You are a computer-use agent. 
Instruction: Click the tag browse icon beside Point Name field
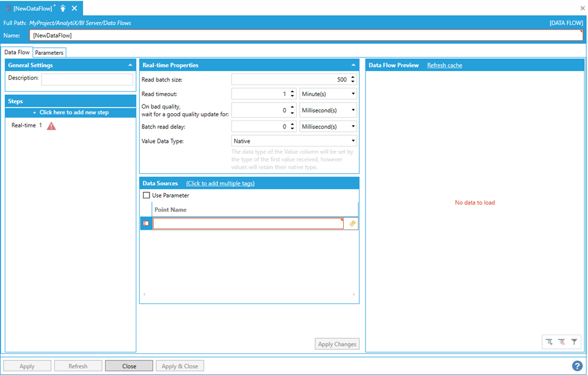pyautogui.click(x=353, y=224)
